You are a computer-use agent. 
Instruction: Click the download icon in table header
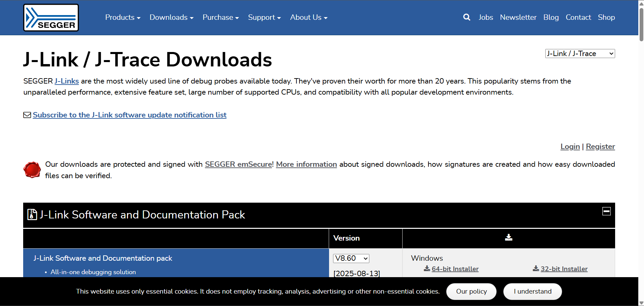coord(509,238)
